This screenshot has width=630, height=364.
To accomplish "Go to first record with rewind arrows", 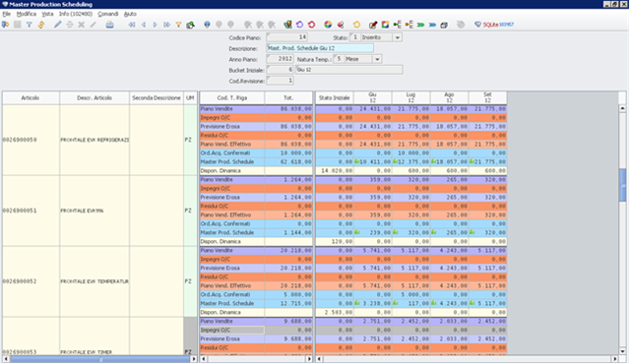I will coord(131,25).
